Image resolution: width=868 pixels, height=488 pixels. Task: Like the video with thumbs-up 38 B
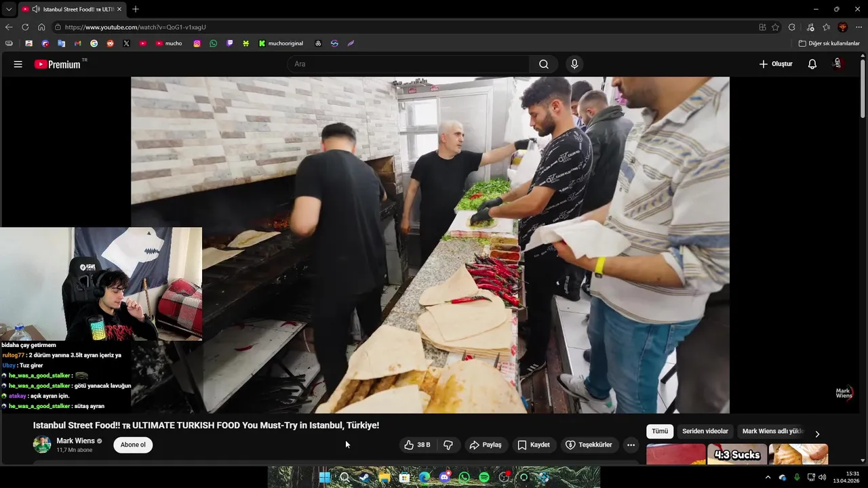(x=418, y=445)
